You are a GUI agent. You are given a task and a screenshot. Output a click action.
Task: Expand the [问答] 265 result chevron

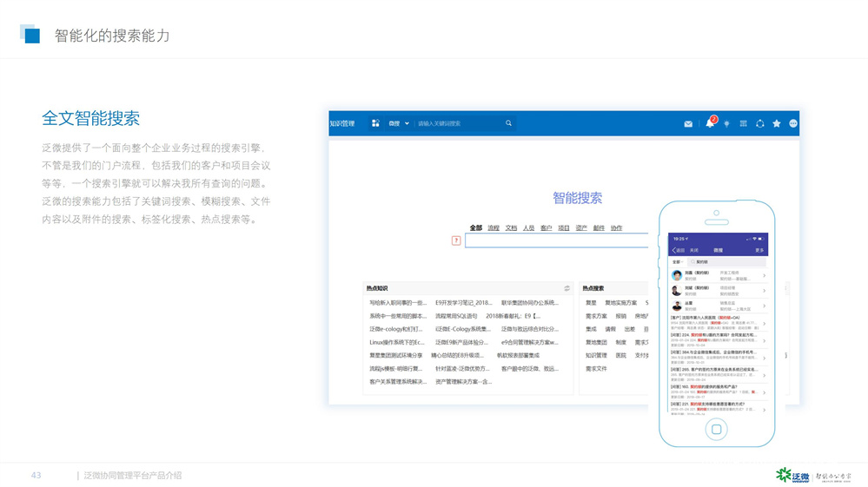pyautogui.click(x=764, y=375)
